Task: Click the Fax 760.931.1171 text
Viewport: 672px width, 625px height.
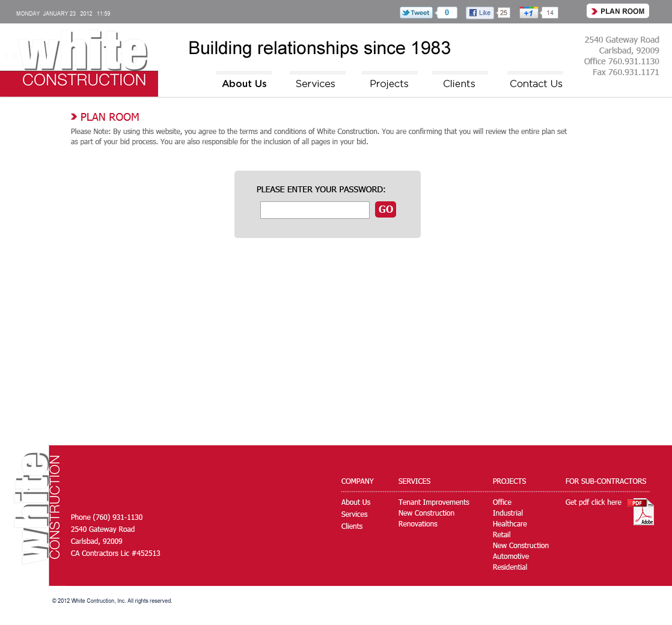Action: click(x=626, y=72)
